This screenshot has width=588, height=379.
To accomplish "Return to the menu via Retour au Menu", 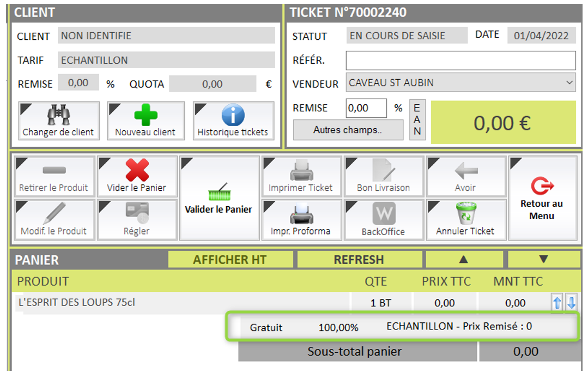I will click(541, 198).
